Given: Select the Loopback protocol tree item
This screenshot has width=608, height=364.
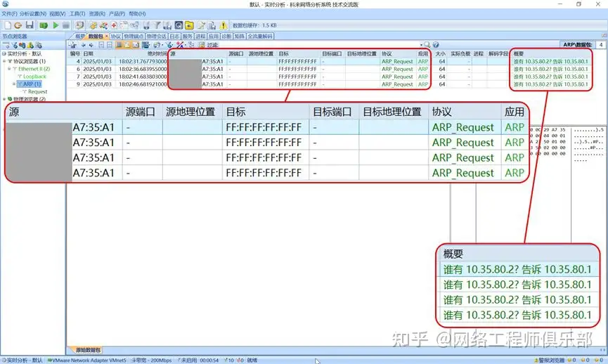Looking at the screenshot, I should click(34, 77).
